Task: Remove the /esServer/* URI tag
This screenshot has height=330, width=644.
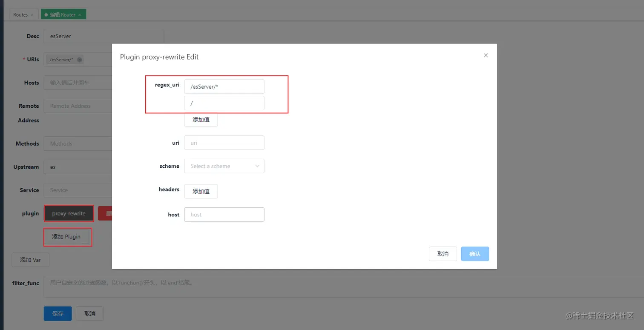Action: [79, 60]
